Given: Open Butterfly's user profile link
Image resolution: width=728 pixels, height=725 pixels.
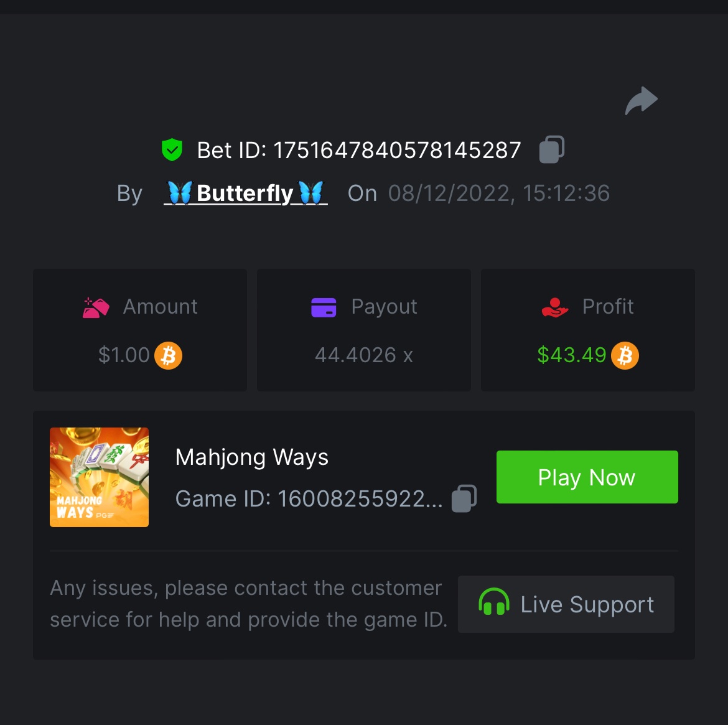Looking at the screenshot, I should pyautogui.click(x=245, y=194).
